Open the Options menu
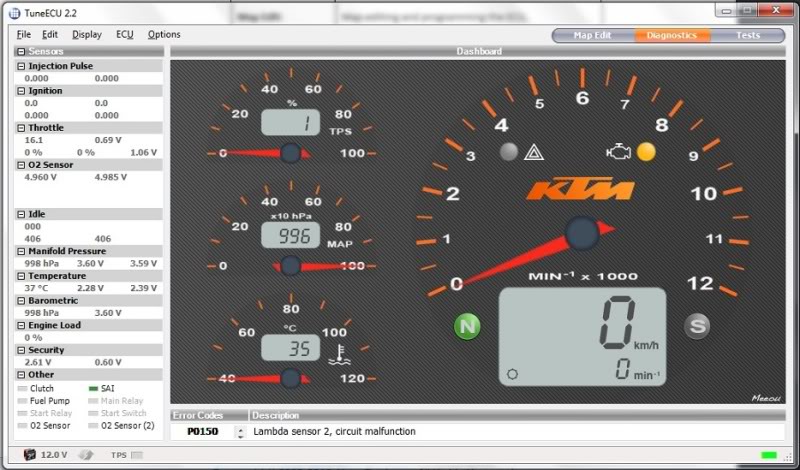This screenshot has width=800, height=470. [164, 35]
